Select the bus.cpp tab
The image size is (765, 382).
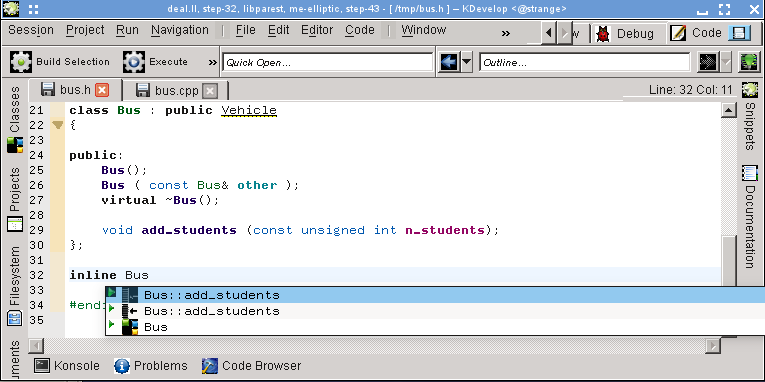(176, 91)
